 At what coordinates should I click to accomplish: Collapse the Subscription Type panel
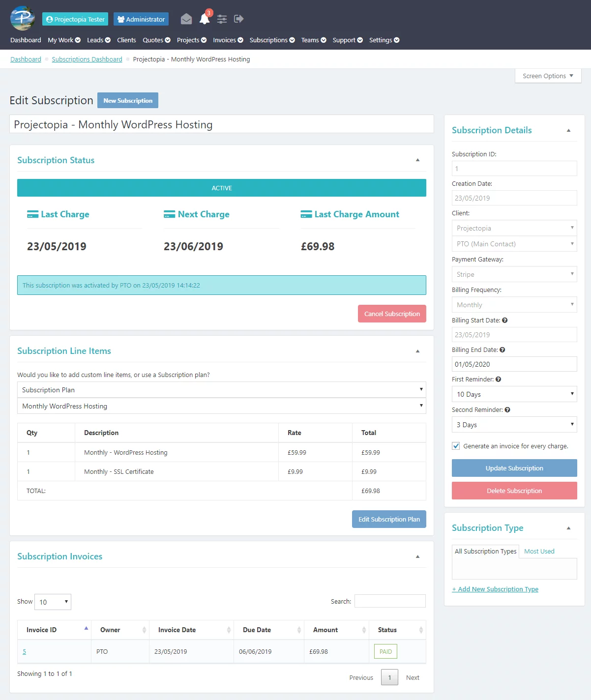[x=568, y=528]
